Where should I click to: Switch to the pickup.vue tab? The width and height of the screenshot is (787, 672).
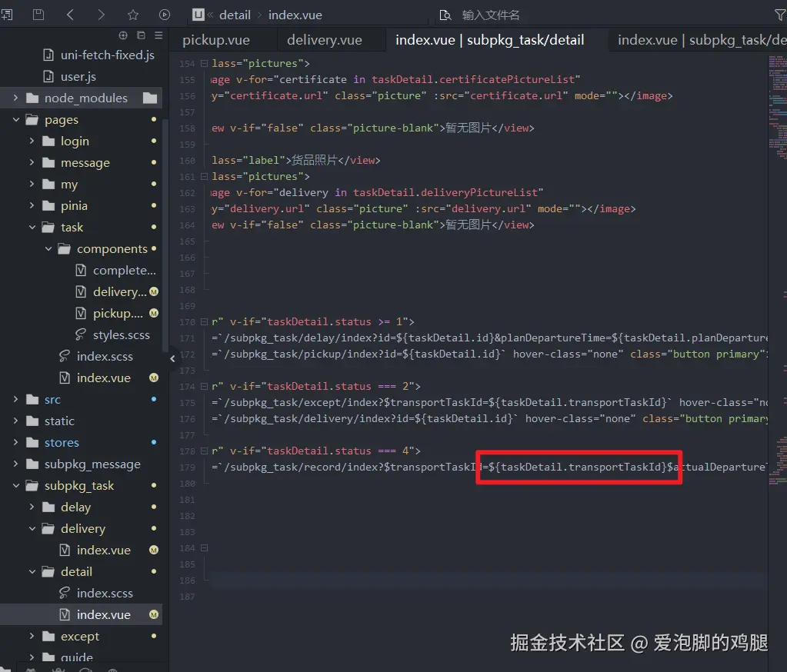click(216, 40)
